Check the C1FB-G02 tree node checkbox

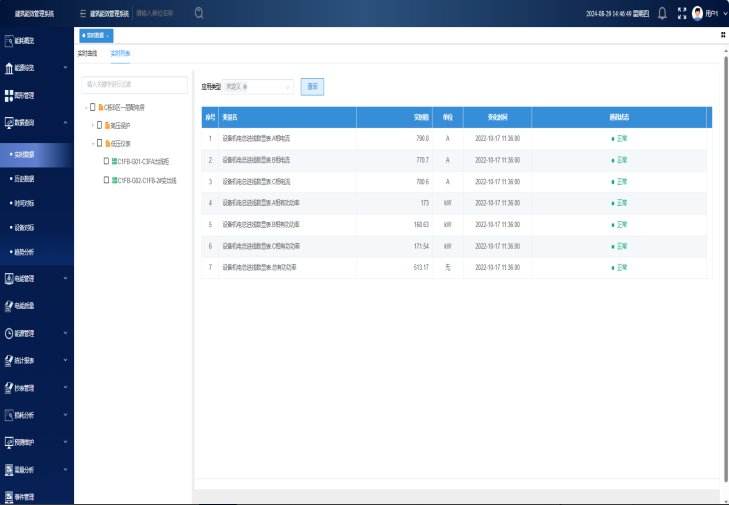pos(107,180)
